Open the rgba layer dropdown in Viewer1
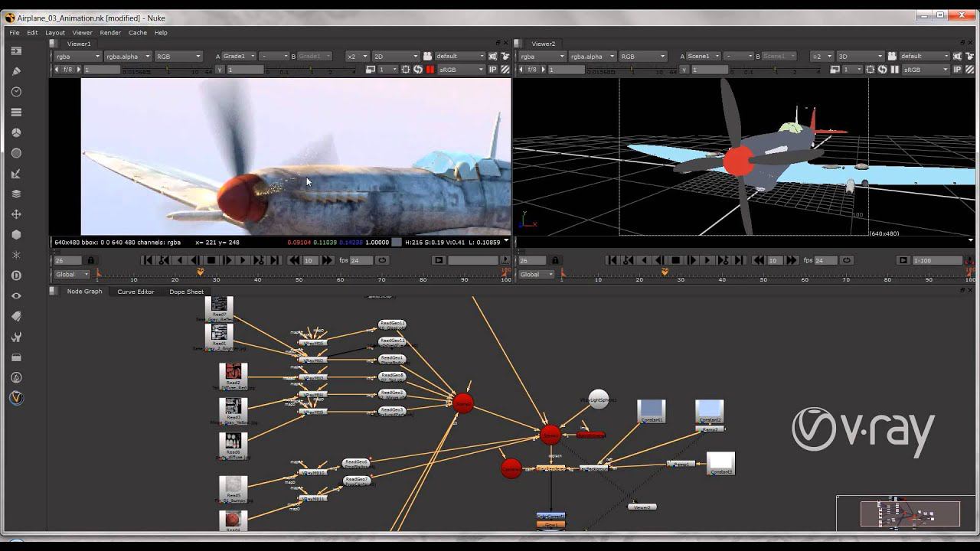The height and width of the screenshot is (551, 980). pyautogui.click(x=77, y=56)
